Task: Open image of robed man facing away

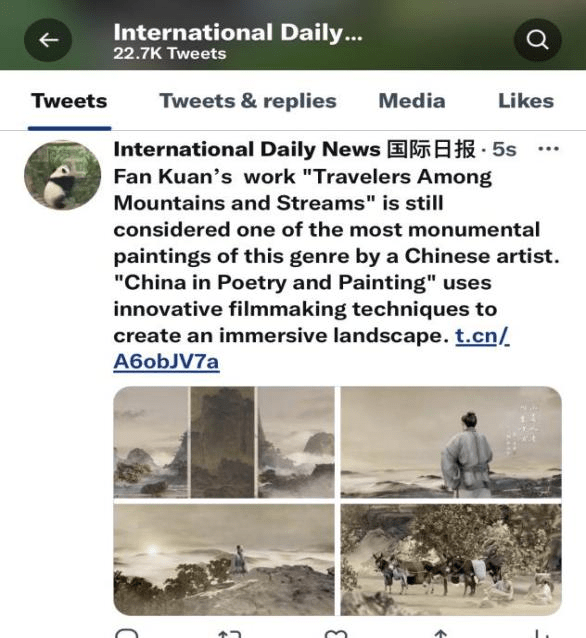Action: point(451,442)
